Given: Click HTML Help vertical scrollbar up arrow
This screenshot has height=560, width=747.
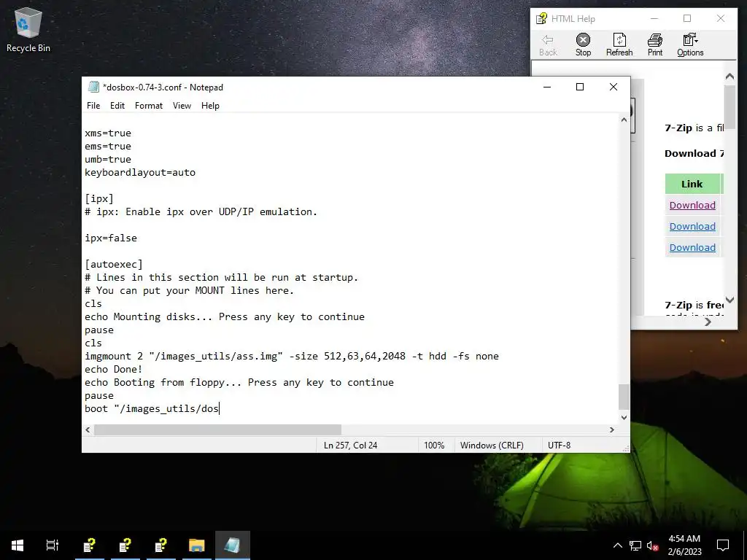Looking at the screenshot, I should [729, 76].
